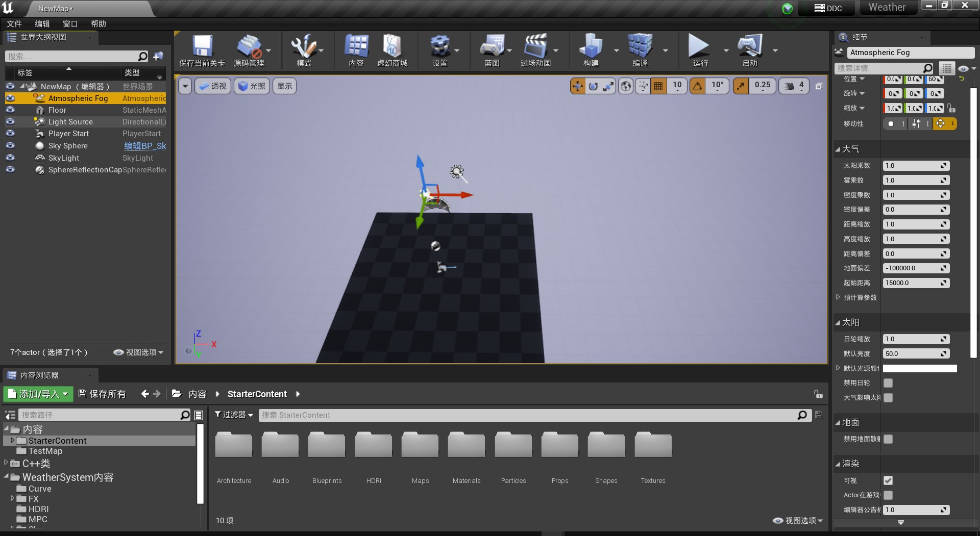Hide the Sky Sphere actor
980x536 pixels.
tap(10, 145)
